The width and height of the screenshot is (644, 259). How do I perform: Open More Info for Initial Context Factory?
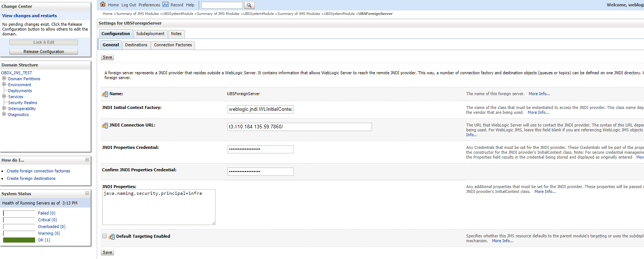pyautogui.click(x=538, y=112)
